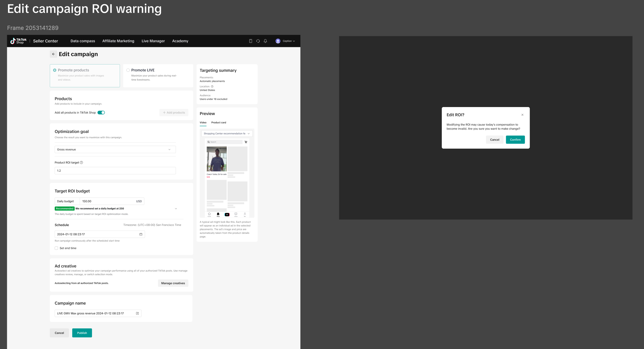Close the Edit ROI dialog with X
The image size is (644, 349).
(x=522, y=115)
